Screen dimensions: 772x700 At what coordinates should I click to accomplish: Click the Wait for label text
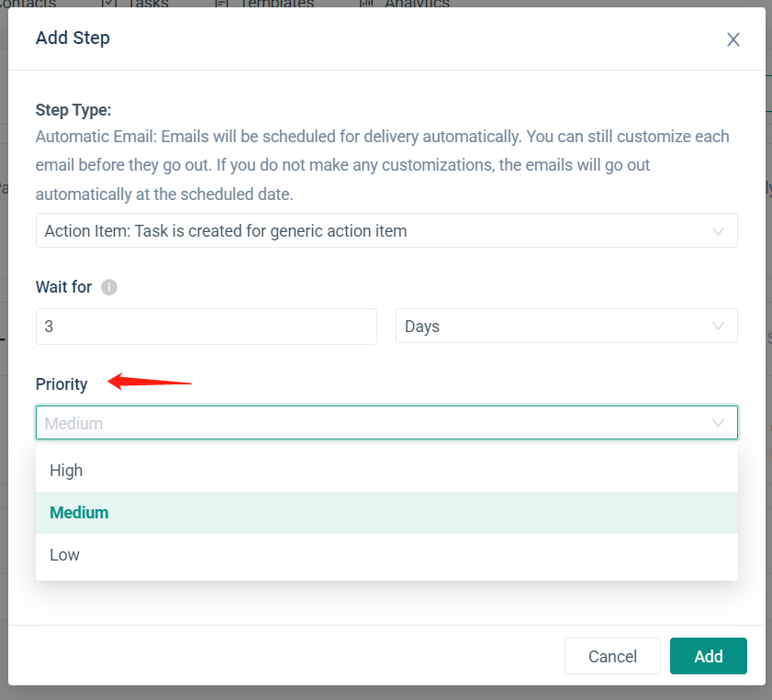point(63,287)
